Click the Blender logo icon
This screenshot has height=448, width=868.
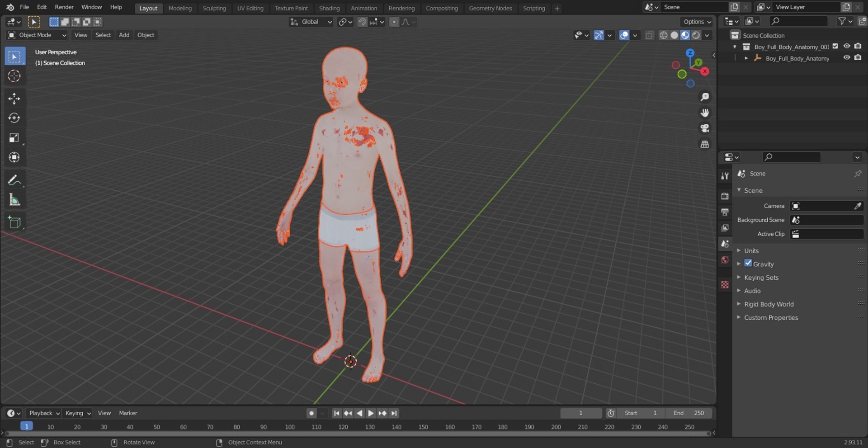pos(10,7)
